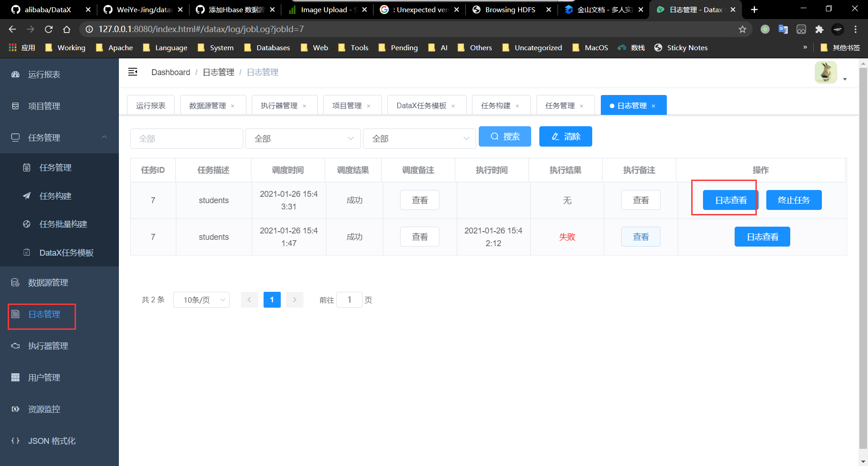The width and height of the screenshot is (868, 466).
Task: Open the second 全部 filter dropdown
Action: tap(303, 138)
